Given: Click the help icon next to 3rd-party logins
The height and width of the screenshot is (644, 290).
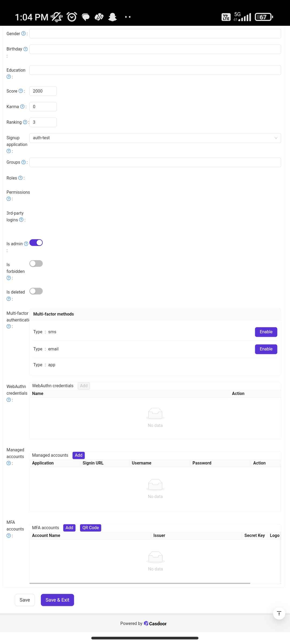Looking at the screenshot, I should click(x=21, y=220).
